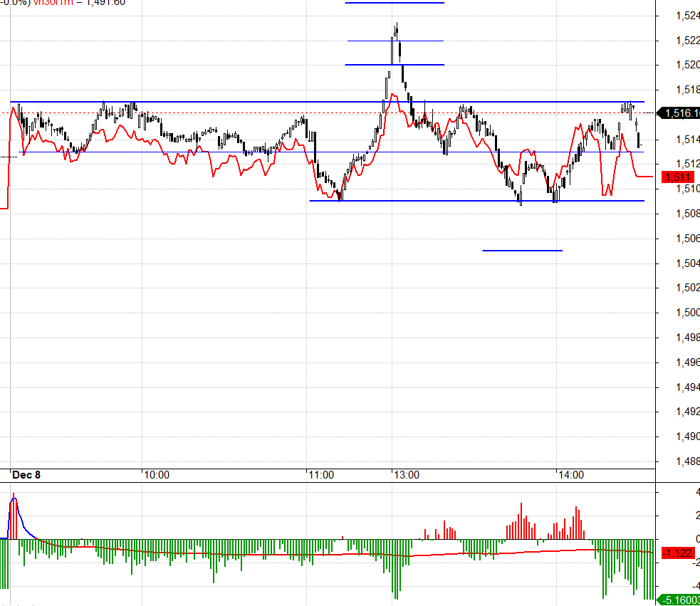Viewport: 700px width, 606px height.
Task: Click the 1,506 price axis label
Action: point(688,239)
